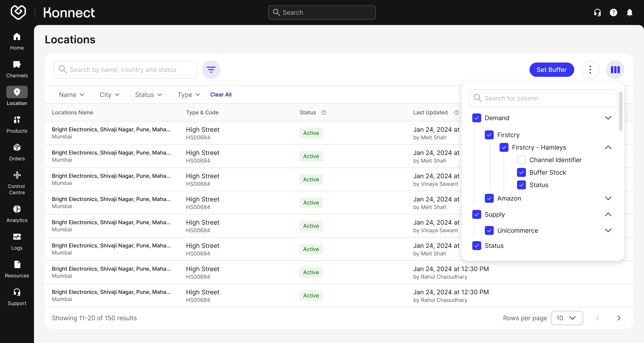The image size is (644, 343).
Task: Click the Last Updated info icon
Action: pos(456,113)
